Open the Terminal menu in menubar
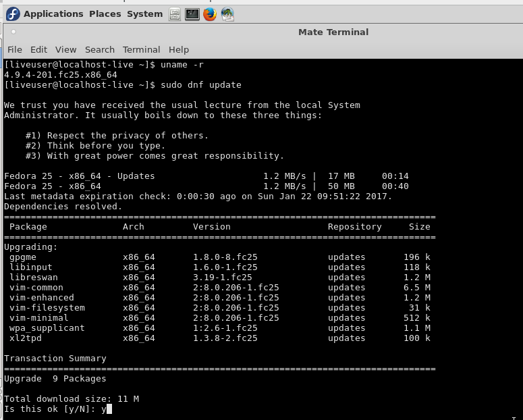523x420 pixels. point(142,50)
